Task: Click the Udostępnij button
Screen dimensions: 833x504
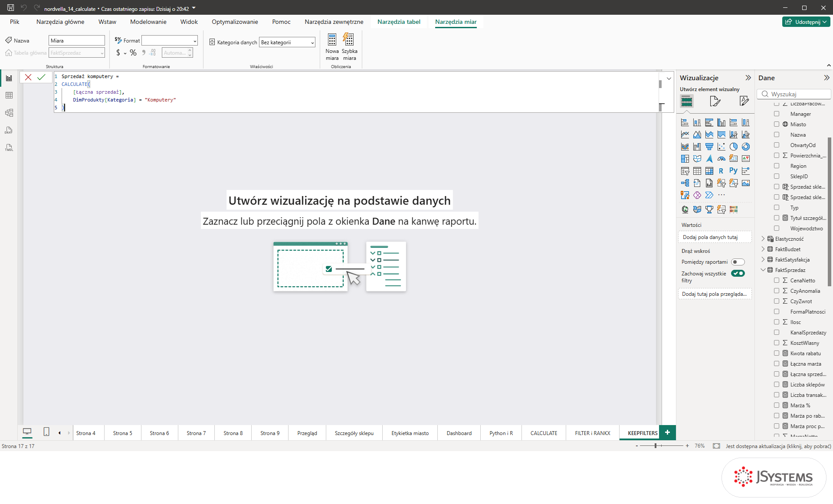Action: pos(806,22)
